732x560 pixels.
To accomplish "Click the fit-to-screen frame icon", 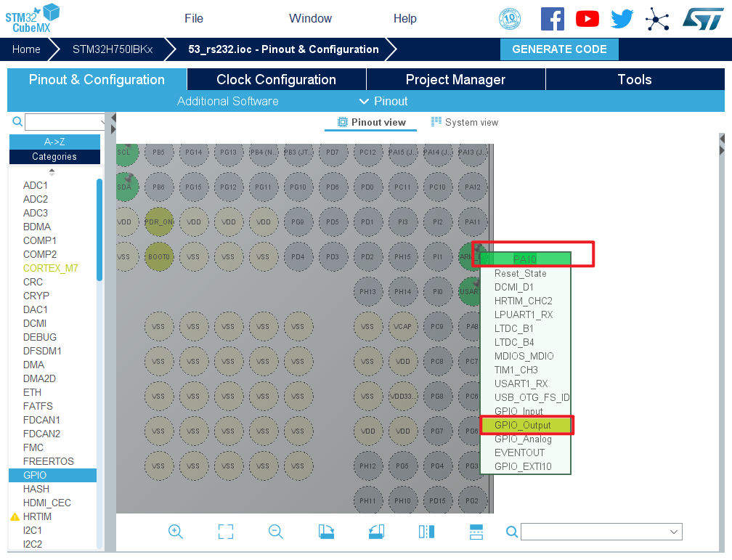I will coord(226,532).
